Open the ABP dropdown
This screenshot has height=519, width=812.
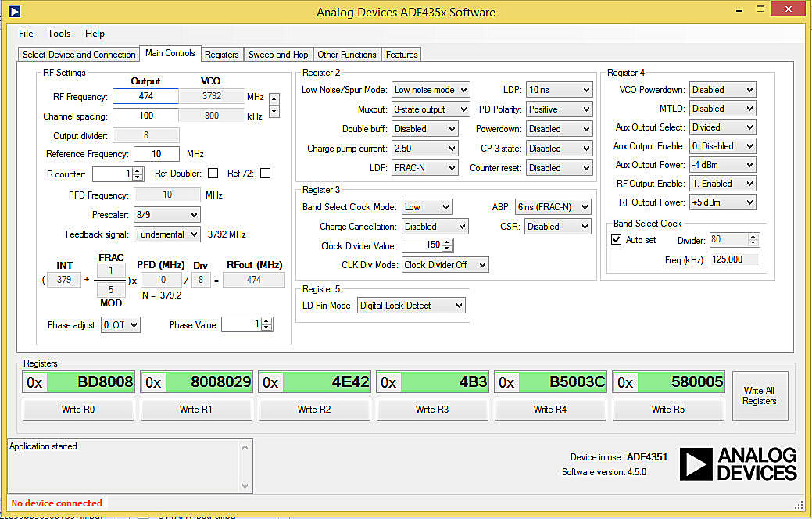[553, 206]
